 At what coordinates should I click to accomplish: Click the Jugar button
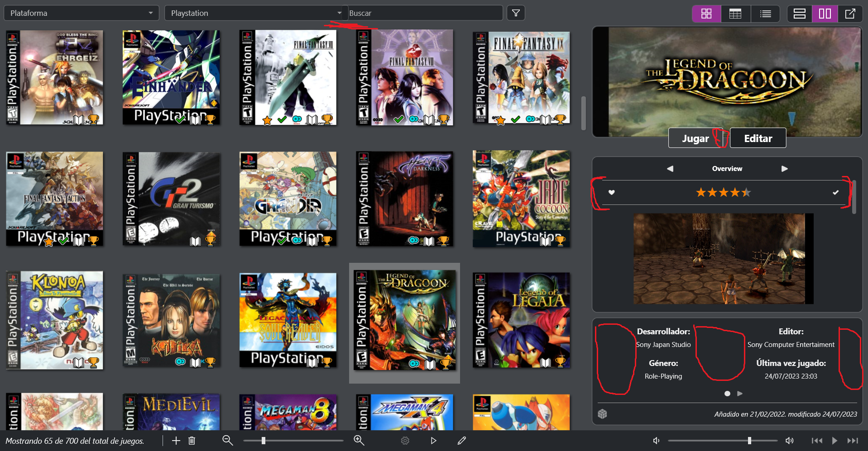click(695, 138)
